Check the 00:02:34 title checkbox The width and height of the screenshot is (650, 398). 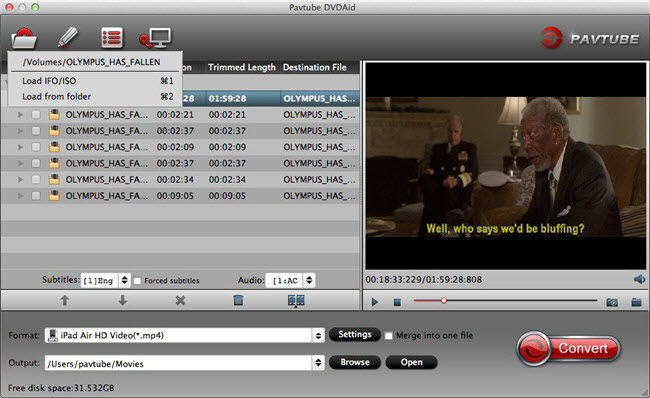[x=36, y=179]
